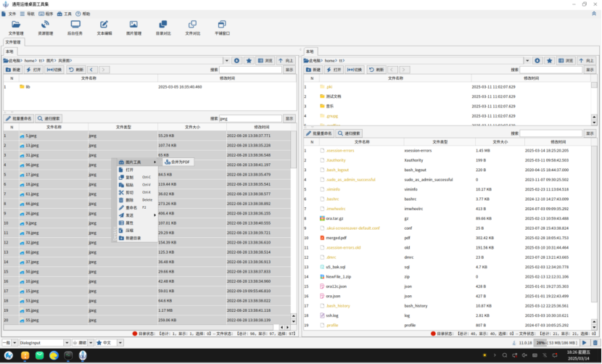Choose 压缩 compress in the context menu
The width and height of the screenshot is (602, 364).
tap(138, 231)
